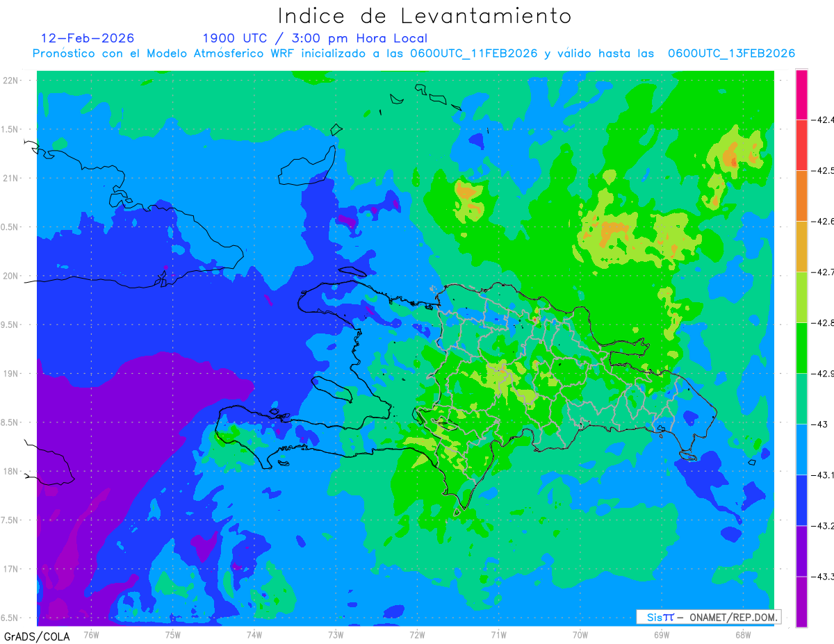Click the green swatch between -42.8 and -42.9
This screenshot has width=834, height=644.
point(801,348)
